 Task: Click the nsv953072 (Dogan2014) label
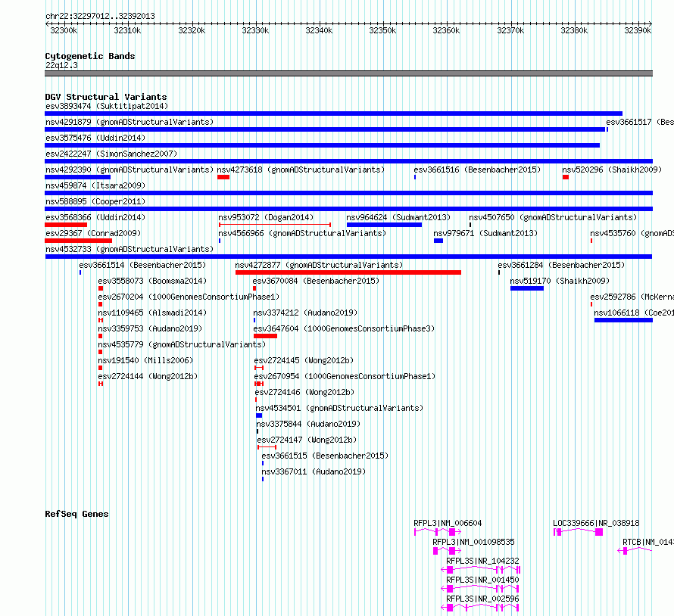[266, 217]
